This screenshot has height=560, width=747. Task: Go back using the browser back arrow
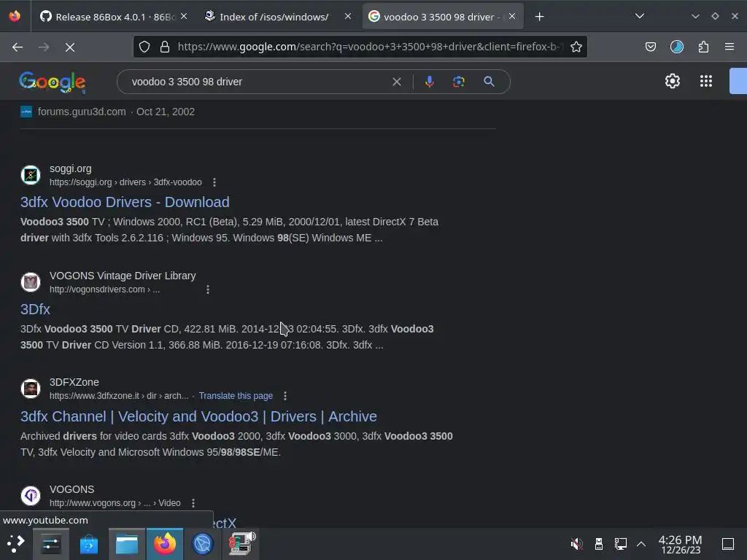[x=18, y=47]
